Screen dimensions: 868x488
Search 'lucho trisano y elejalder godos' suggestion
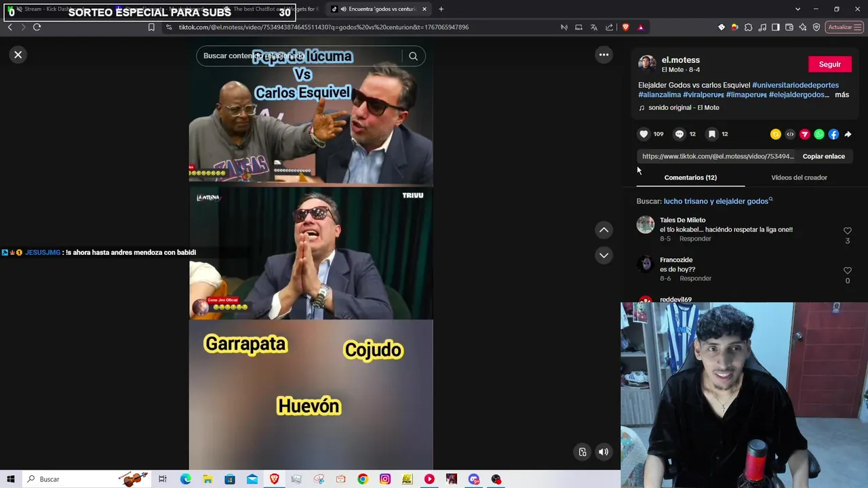coord(716,201)
